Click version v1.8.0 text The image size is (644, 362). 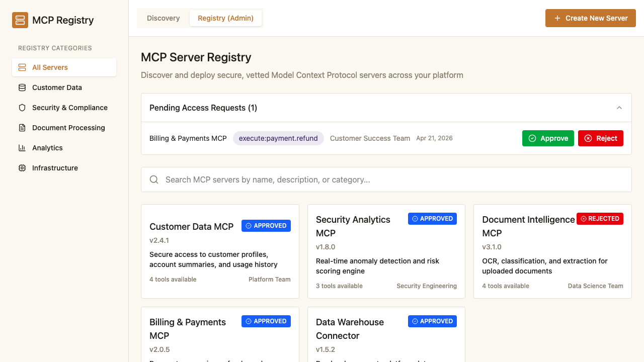[x=326, y=247]
